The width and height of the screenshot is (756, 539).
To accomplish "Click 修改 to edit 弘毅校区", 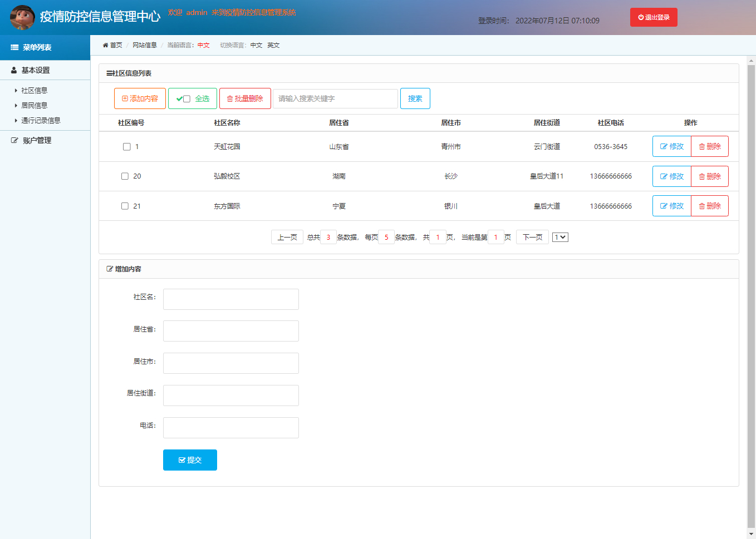I will pos(671,176).
